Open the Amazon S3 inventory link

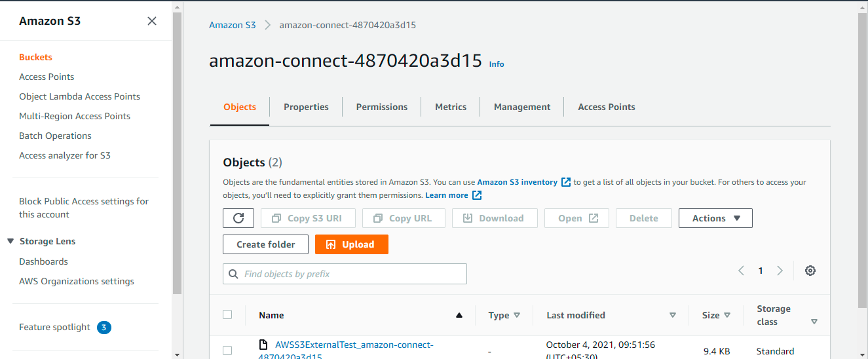coord(518,182)
